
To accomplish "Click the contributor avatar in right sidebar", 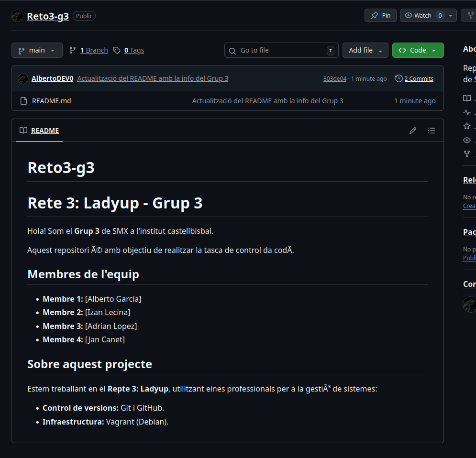I will (469, 305).
